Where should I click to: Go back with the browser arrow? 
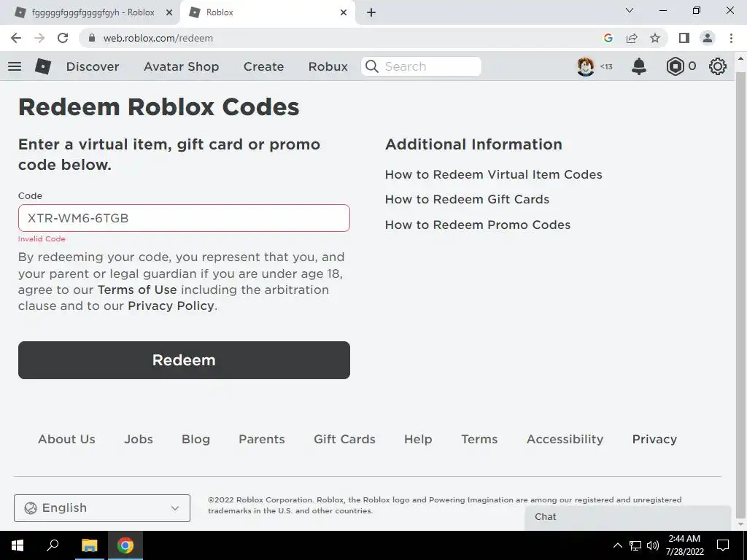[x=16, y=38]
